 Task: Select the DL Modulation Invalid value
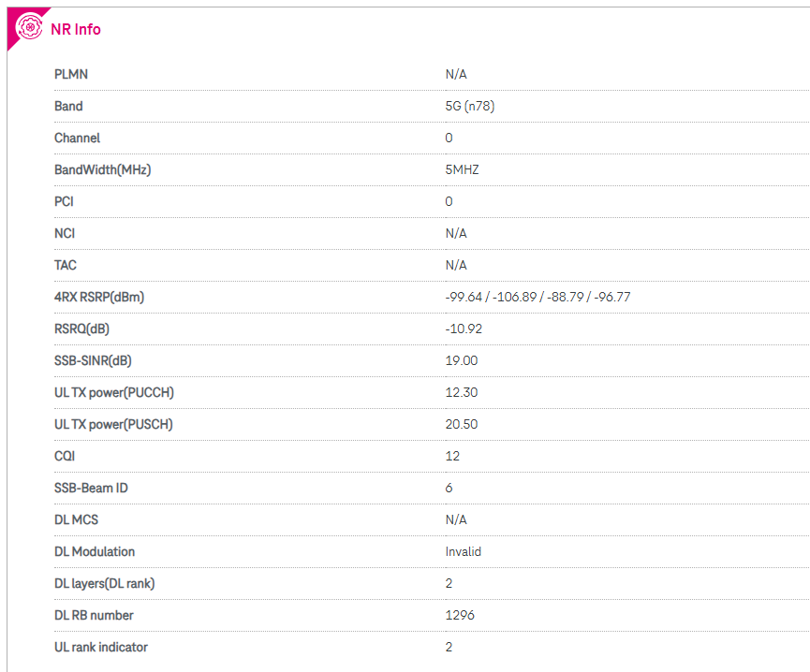(463, 552)
